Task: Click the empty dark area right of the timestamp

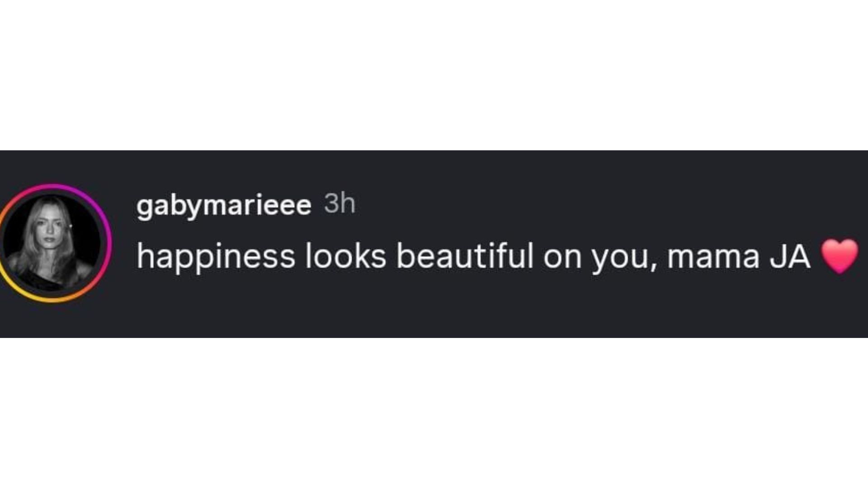Action: click(588, 204)
